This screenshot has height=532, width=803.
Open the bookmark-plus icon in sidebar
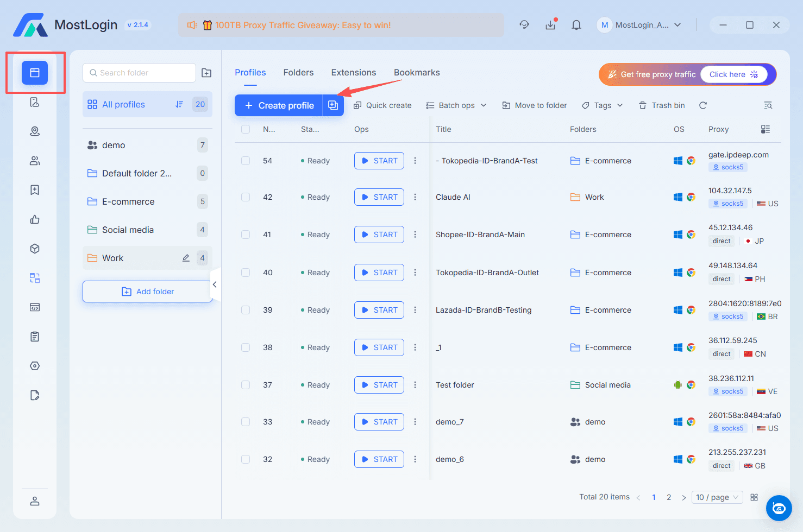tap(35, 190)
